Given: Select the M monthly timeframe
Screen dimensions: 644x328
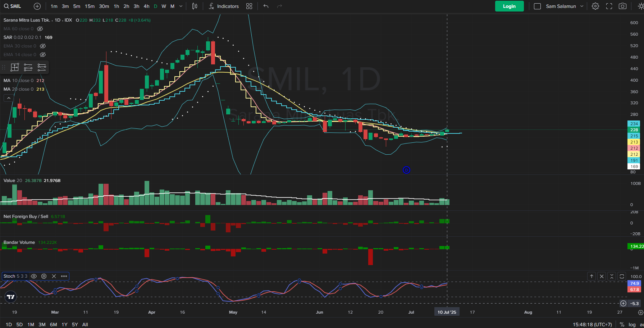Looking at the screenshot, I should point(172,6).
